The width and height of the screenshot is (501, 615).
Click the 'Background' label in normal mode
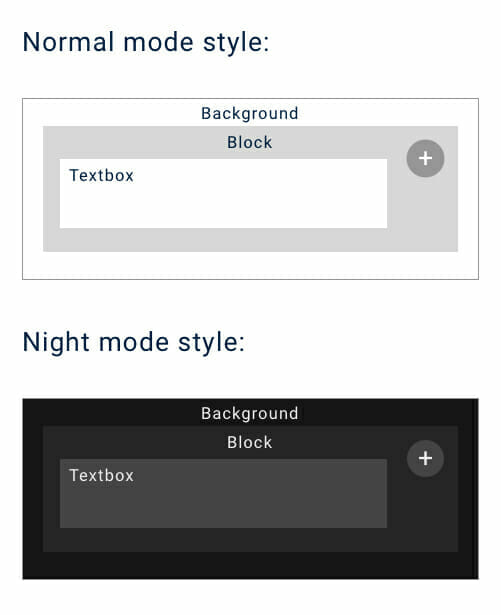[250, 113]
